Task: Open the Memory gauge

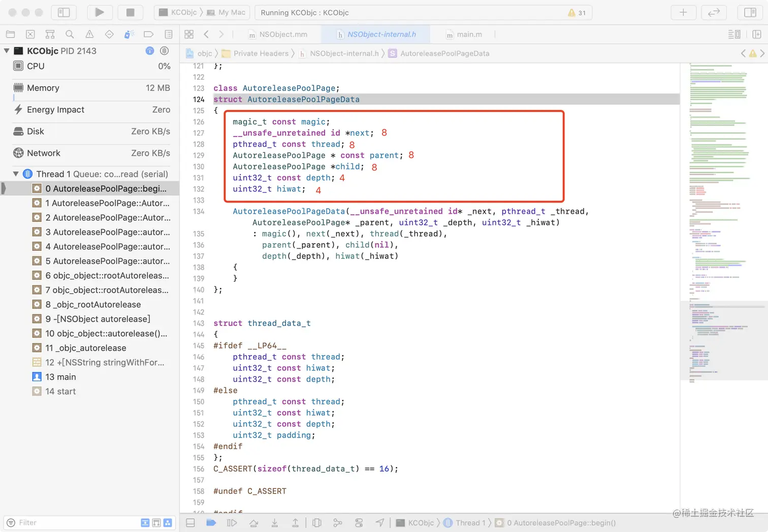Action: (x=91, y=88)
